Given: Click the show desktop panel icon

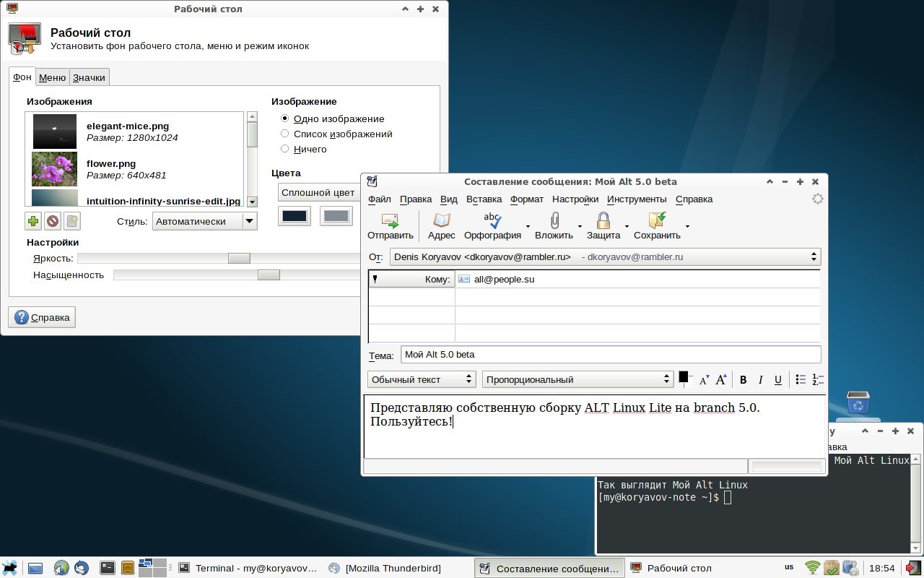Looking at the screenshot, I should [35, 568].
